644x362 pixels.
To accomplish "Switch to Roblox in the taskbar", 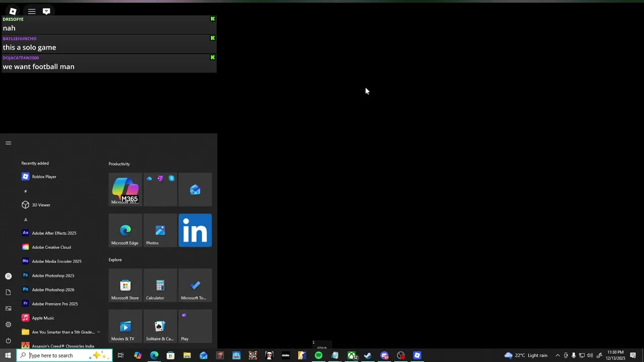I will pyautogui.click(x=417, y=355).
